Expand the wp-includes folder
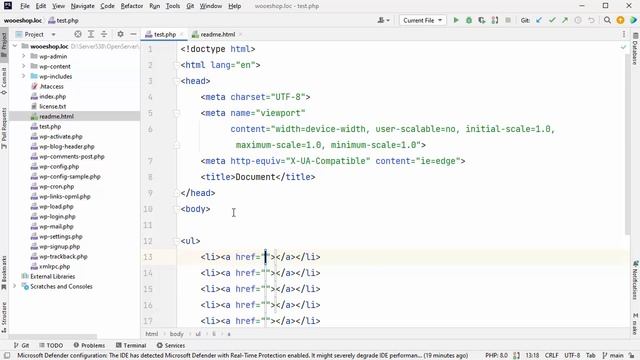Viewport: 640px width, 360px height. click(24, 76)
